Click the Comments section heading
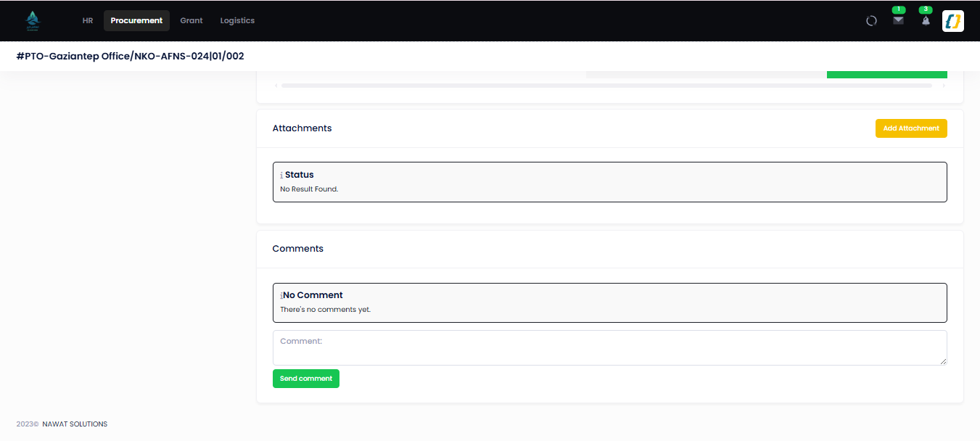 (298, 249)
